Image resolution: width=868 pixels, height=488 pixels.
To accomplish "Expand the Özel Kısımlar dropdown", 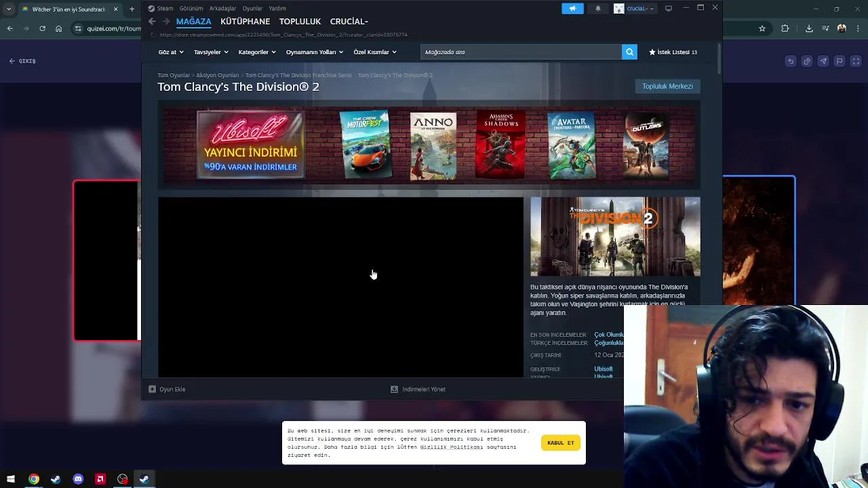I will click(375, 52).
